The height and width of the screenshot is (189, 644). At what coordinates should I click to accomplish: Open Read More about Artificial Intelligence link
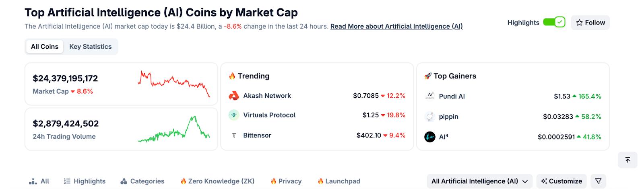point(396,27)
